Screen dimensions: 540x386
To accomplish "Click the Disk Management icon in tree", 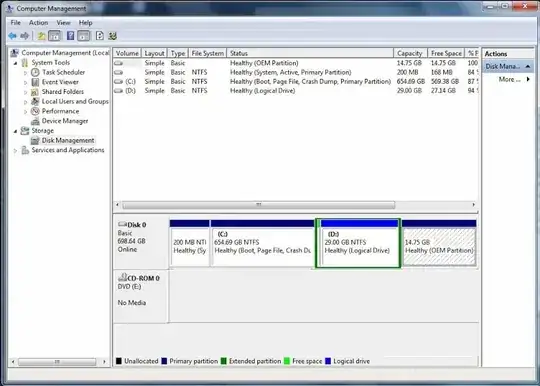I will tap(35, 140).
